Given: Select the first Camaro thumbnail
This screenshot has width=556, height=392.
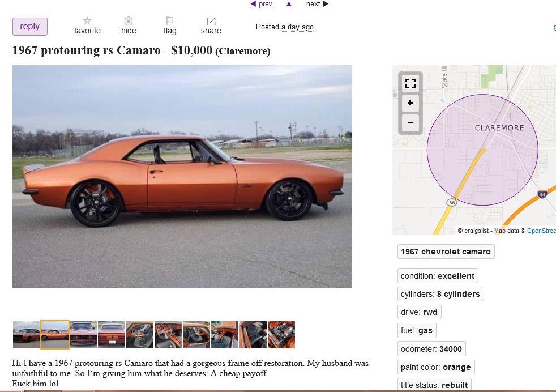Looking at the screenshot, I should [26, 335].
